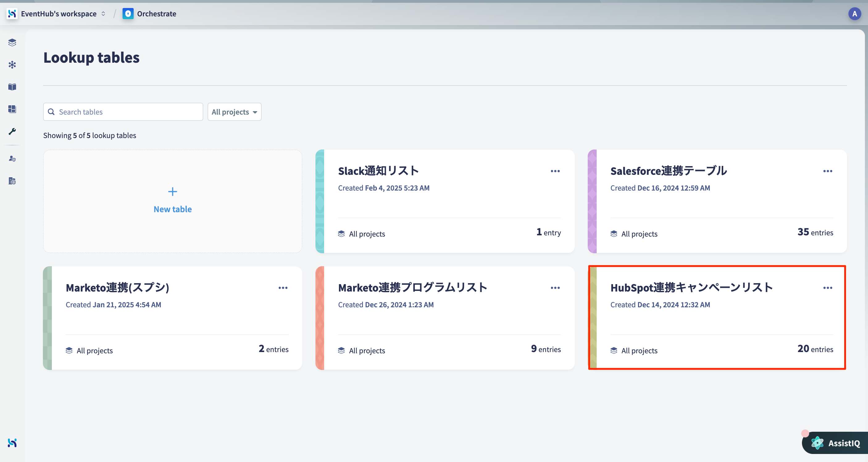Click layers icon in Marketo連携(スプシ) card footer
Screen dimensions: 868x462
coord(69,351)
